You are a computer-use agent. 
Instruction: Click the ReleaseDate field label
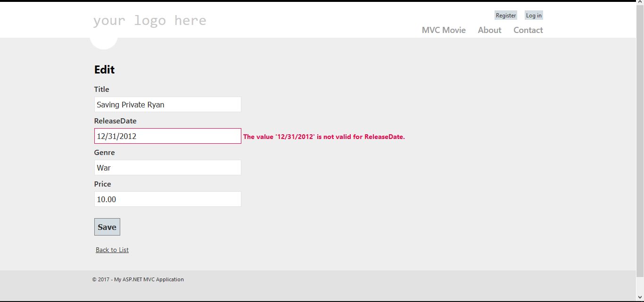(115, 121)
